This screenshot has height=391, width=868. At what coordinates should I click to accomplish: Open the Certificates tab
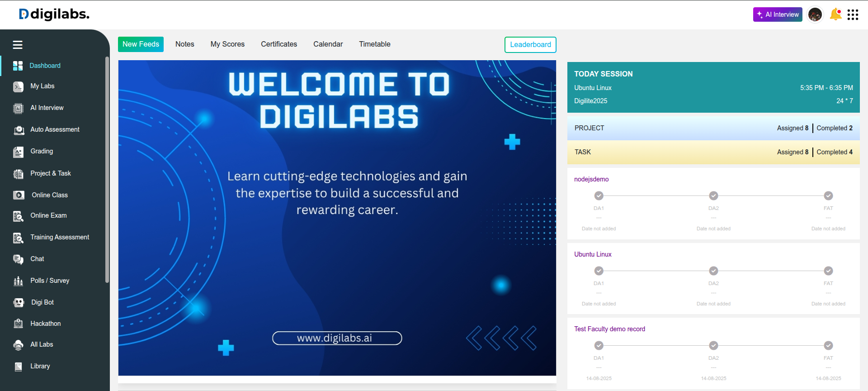pyautogui.click(x=279, y=44)
